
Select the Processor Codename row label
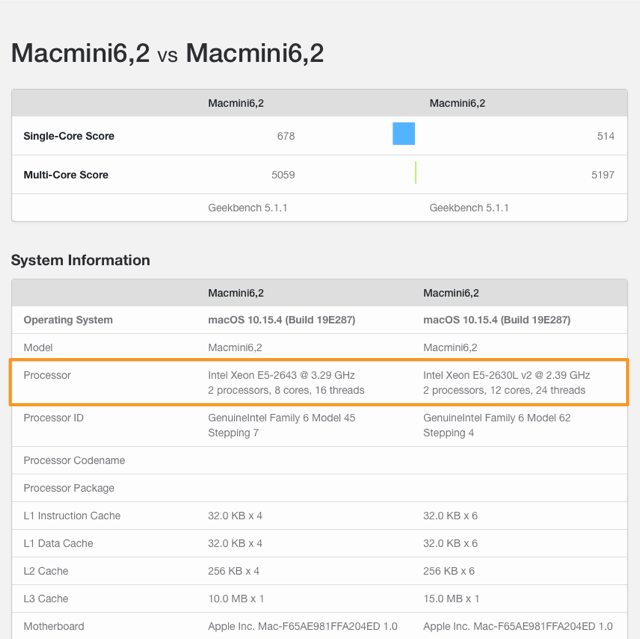click(74, 460)
